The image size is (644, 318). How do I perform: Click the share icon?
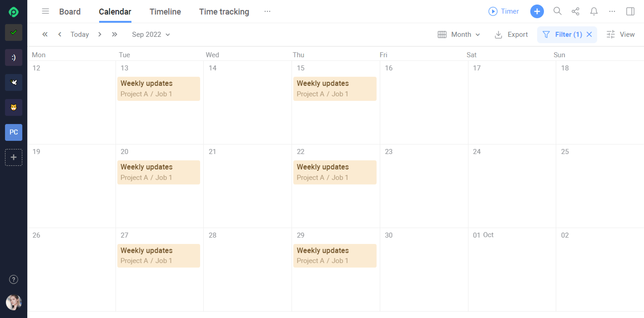575,11
